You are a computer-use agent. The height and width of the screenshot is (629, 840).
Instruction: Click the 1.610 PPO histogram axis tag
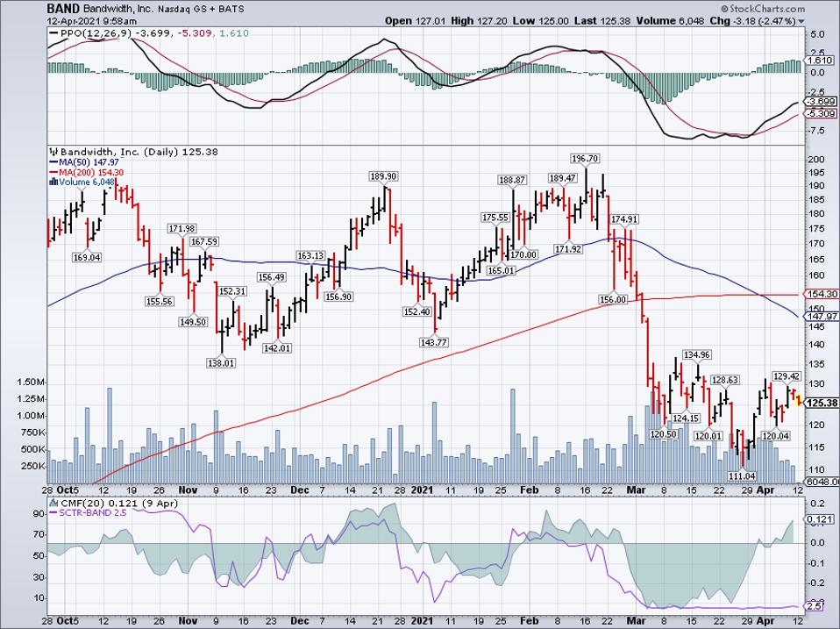(x=822, y=61)
